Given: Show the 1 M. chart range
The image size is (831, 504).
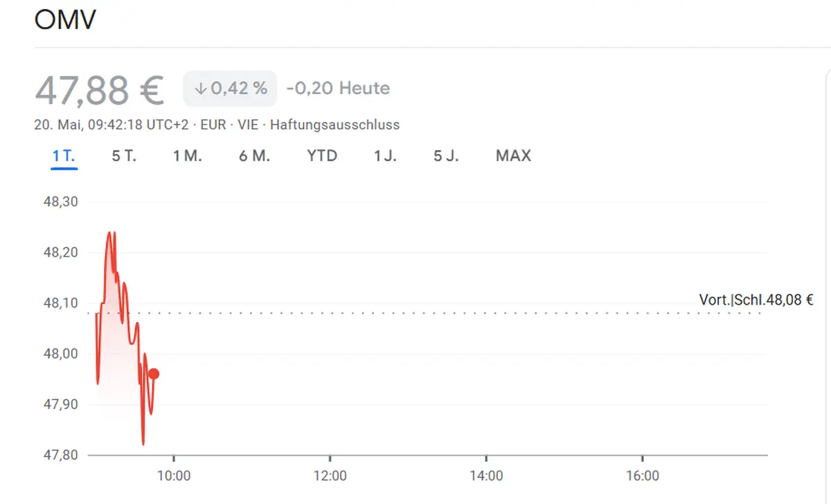Looking at the screenshot, I should (x=187, y=156).
